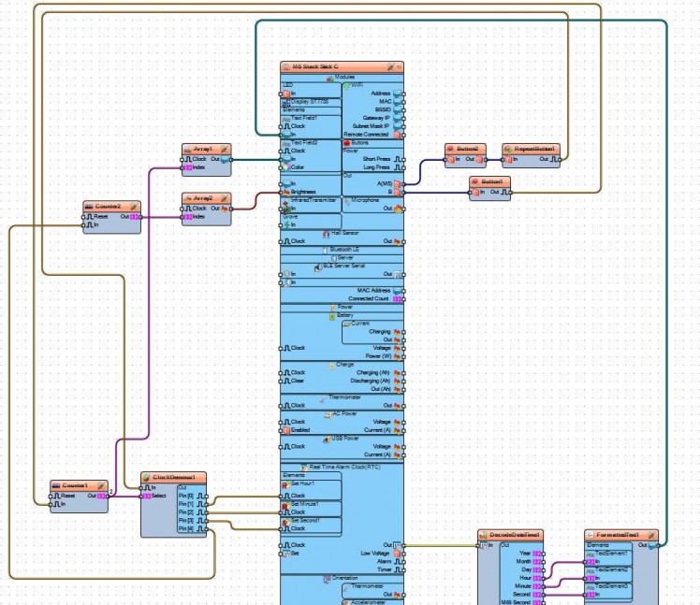This screenshot has width=700, height=605.
Task: Open Counter1 component settings wrench
Action: point(101,486)
